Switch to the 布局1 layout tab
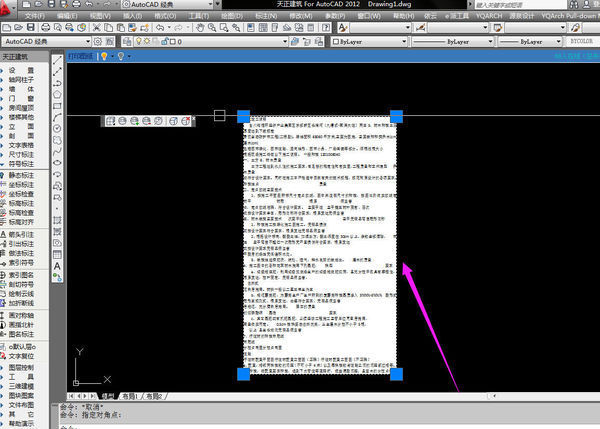The width and height of the screenshot is (600, 429). (127, 396)
